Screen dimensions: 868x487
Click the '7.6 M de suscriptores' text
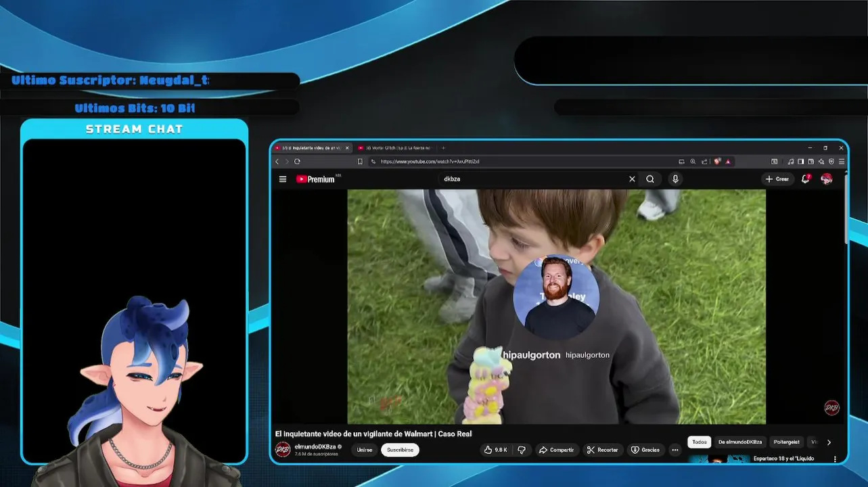pyautogui.click(x=316, y=454)
